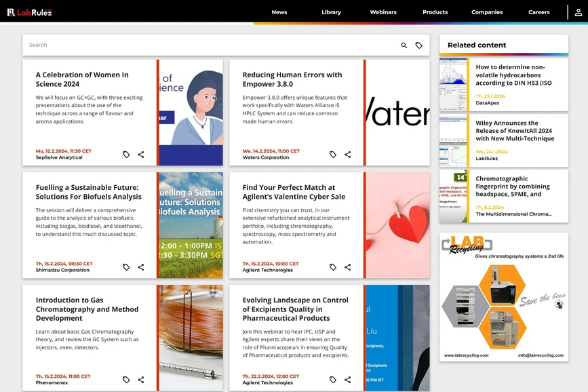This screenshot has width=588, height=392.
Task: Click Waters Corporation company name
Action: [x=265, y=157]
